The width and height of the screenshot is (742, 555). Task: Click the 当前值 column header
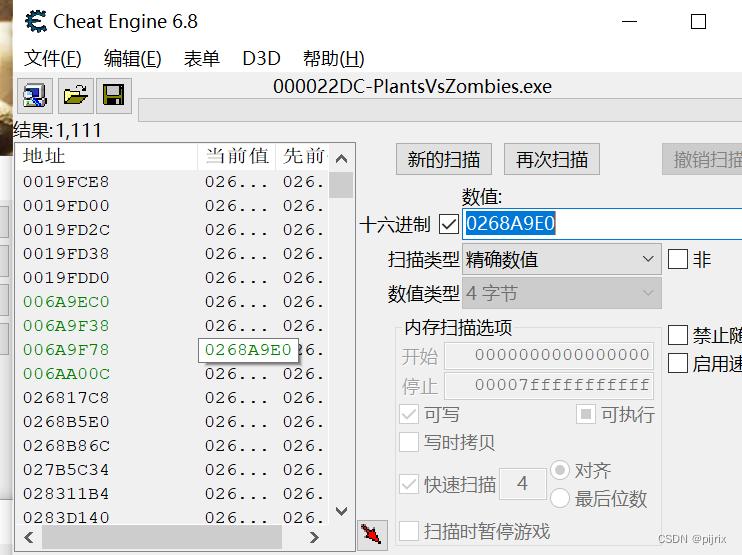[x=236, y=157]
